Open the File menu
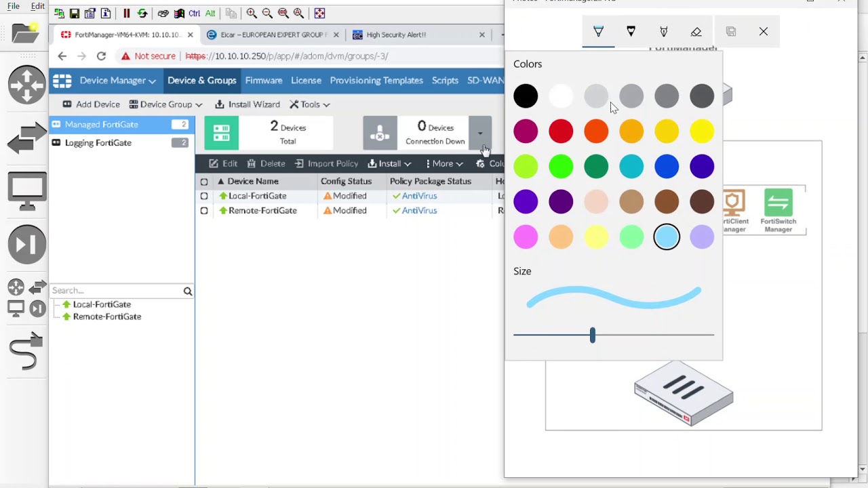 coord(14,6)
